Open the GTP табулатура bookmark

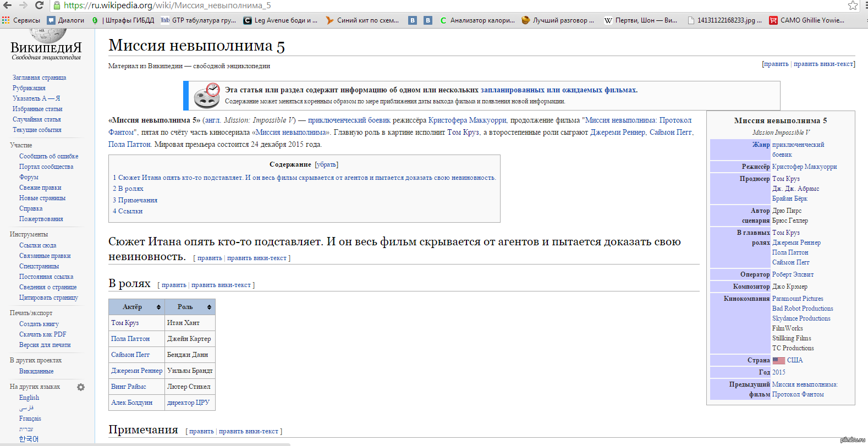pyautogui.click(x=198, y=20)
